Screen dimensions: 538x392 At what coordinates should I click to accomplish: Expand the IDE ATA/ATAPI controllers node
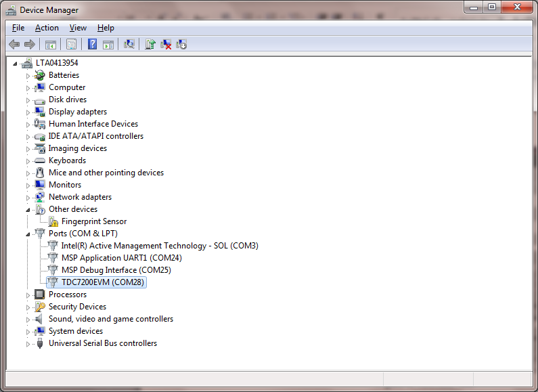click(x=28, y=137)
